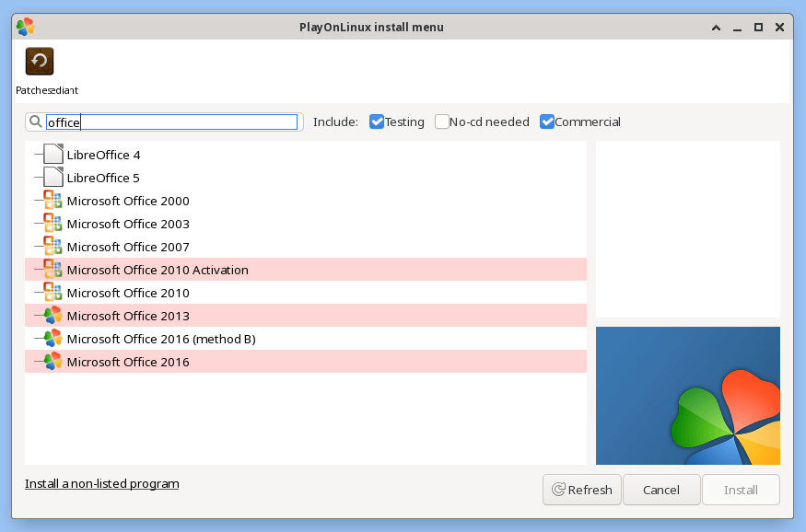Click the Office 2016 (method B) clover icon

click(x=53, y=339)
